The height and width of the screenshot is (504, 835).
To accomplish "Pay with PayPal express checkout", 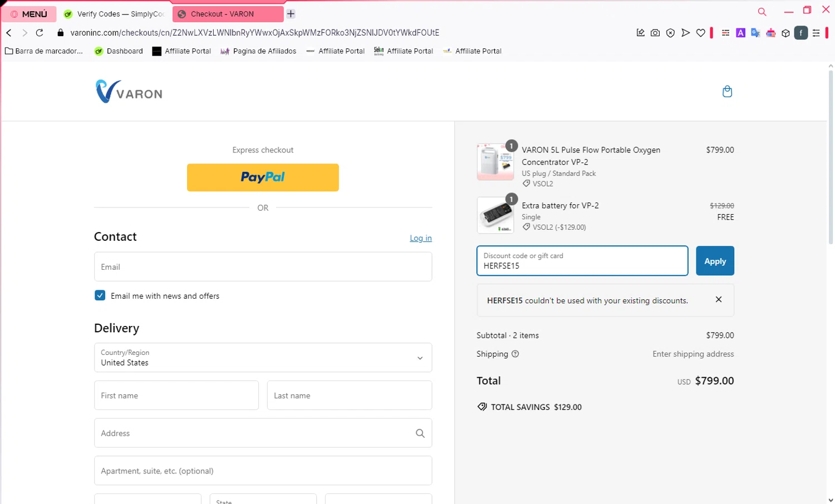I will 263,177.
